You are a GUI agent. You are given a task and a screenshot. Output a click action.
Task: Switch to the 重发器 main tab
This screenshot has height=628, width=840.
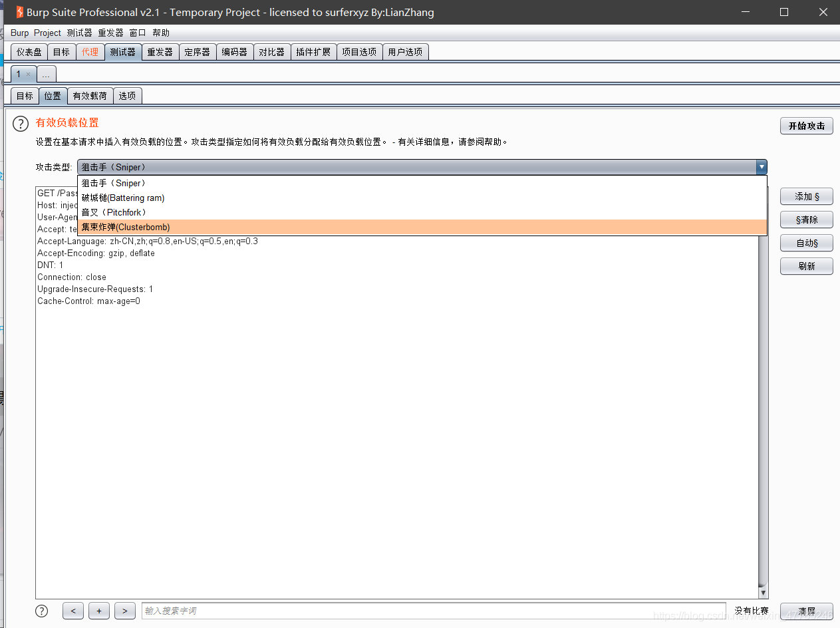160,52
